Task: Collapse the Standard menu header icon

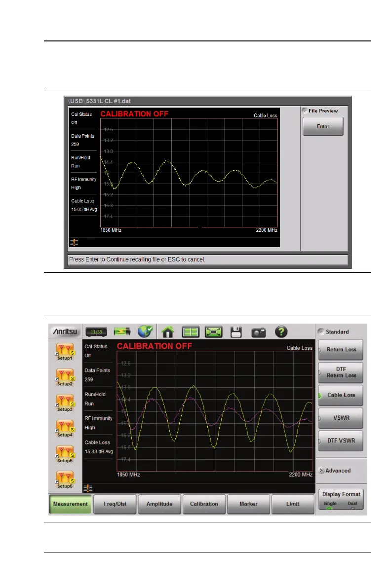Action: click(321, 331)
